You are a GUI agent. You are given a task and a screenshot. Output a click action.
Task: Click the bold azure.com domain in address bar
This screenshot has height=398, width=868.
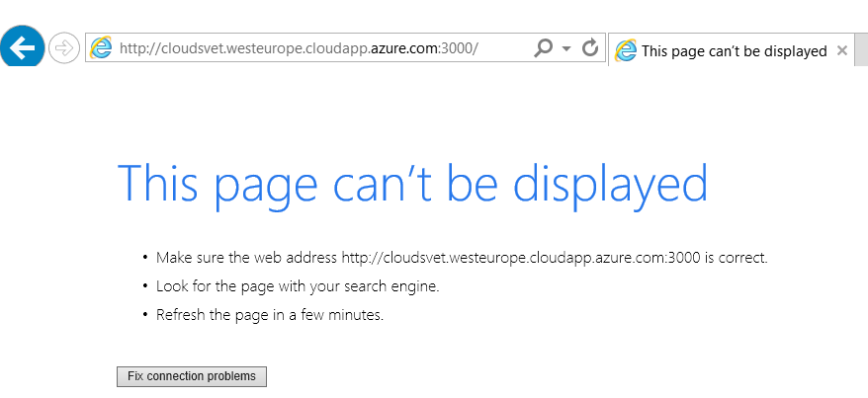coord(404,48)
